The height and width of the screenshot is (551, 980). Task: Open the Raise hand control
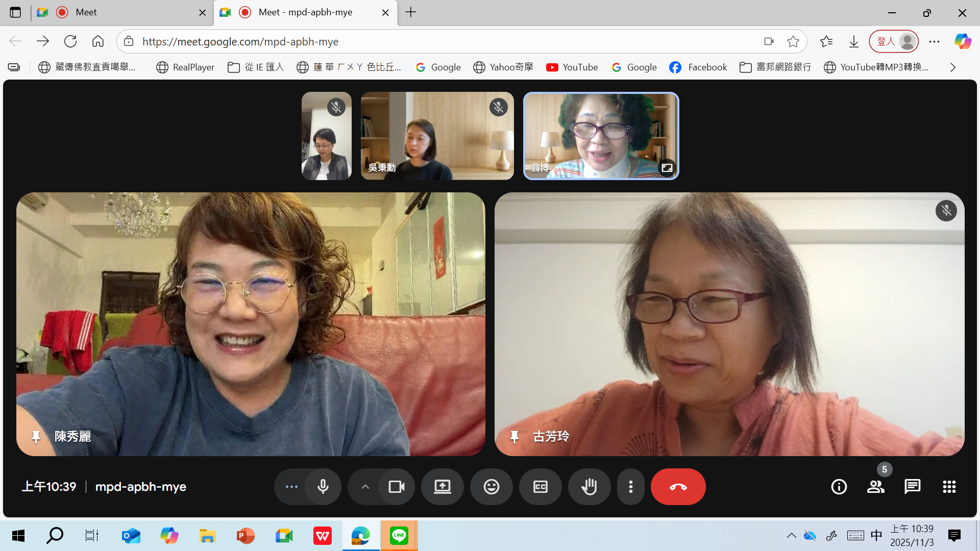589,487
